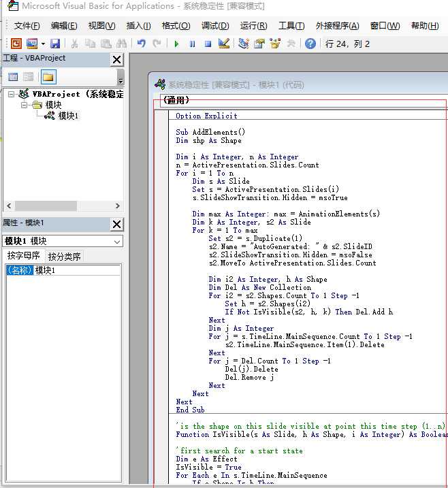Screen dimensions: 448x488
Task: Collapse the VBAProject tree node
Action: pyautogui.click(x=11, y=94)
